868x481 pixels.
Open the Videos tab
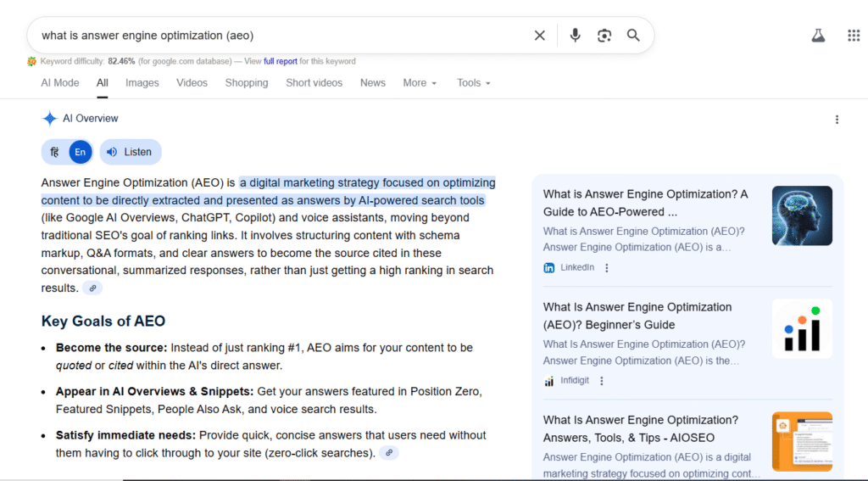pos(192,83)
